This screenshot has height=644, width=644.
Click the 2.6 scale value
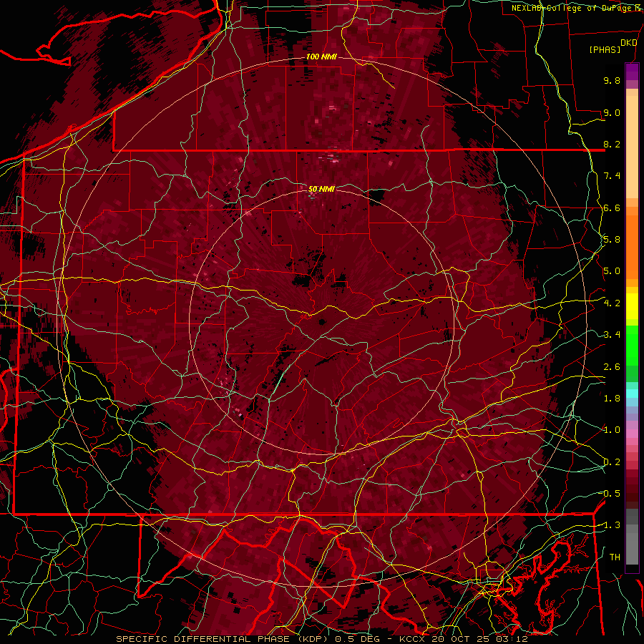coord(612,367)
